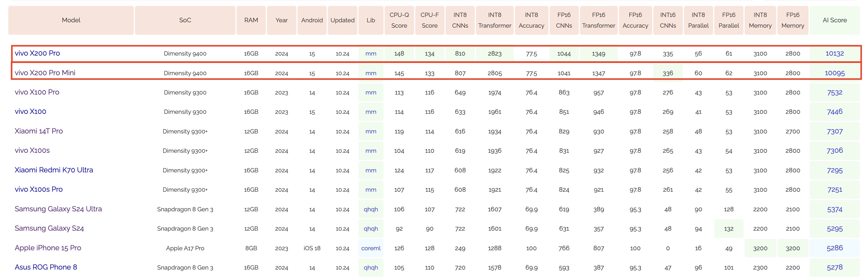This screenshot has width=868, height=277.
Task: Sort by INT8 CNNs column header
Action: [x=460, y=20]
